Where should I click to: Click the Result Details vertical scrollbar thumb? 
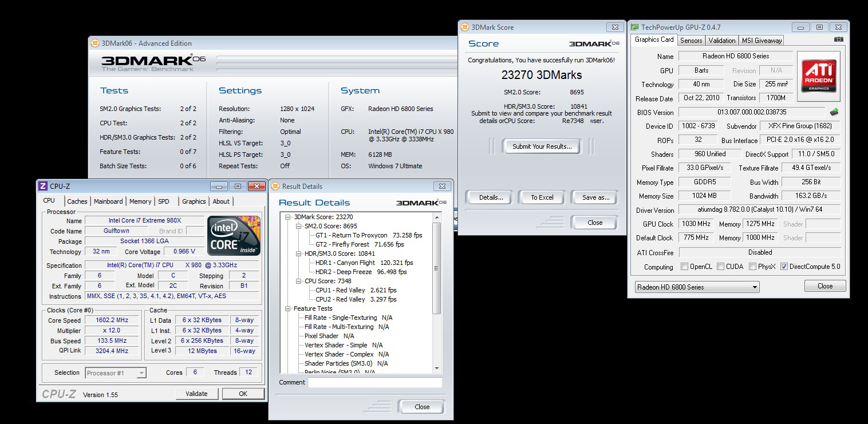(437, 268)
